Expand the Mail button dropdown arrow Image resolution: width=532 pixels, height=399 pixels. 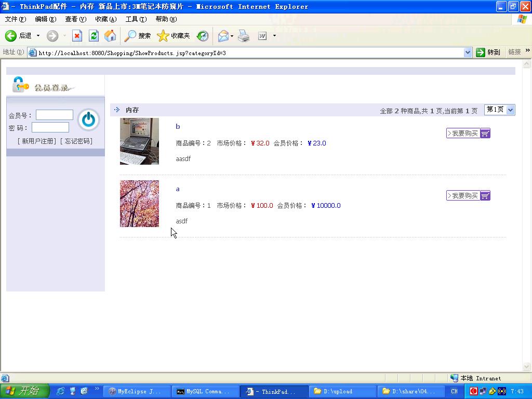tap(232, 36)
